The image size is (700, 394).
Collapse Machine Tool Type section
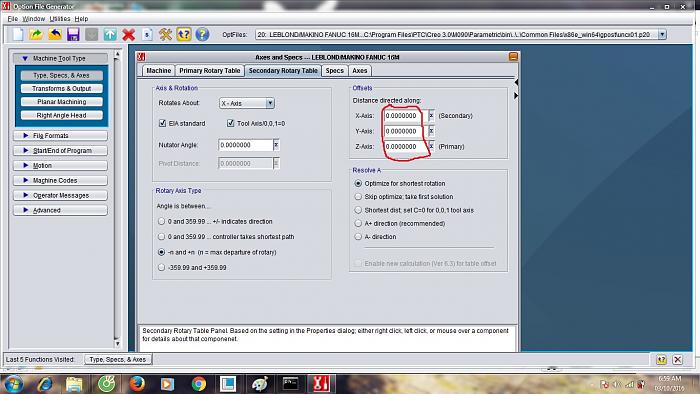pos(60,58)
